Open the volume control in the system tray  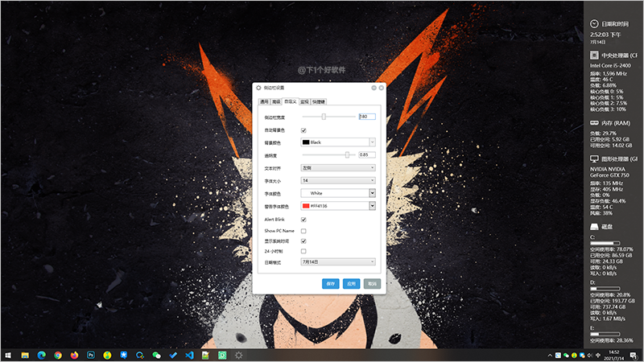coord(590,356)
